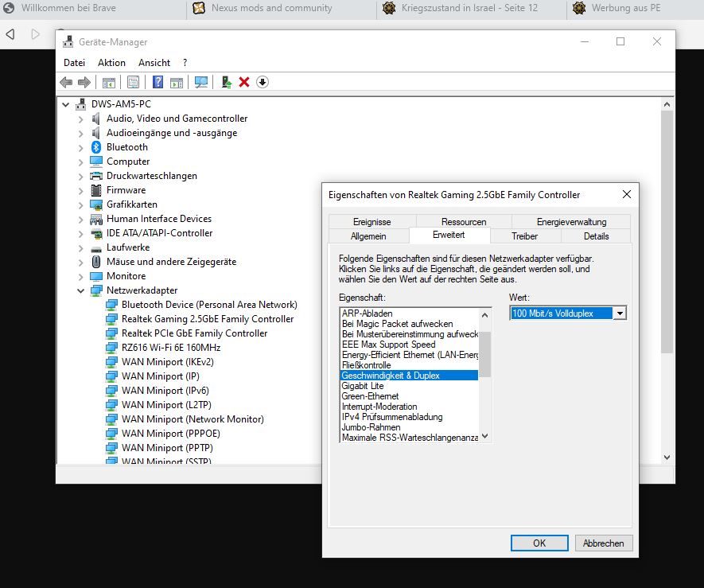Open the ? help menu
Viewport: 704px width, 588px height.
click(x=185, y=62)
